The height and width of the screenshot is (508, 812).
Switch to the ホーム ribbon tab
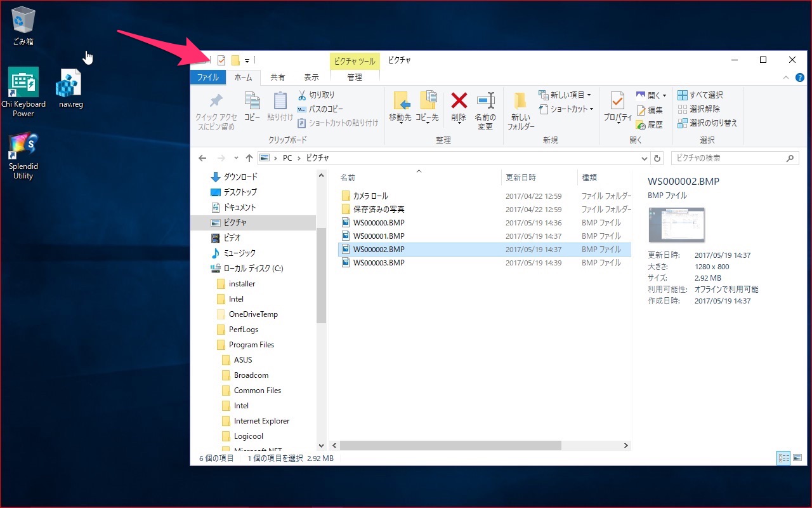243,77
